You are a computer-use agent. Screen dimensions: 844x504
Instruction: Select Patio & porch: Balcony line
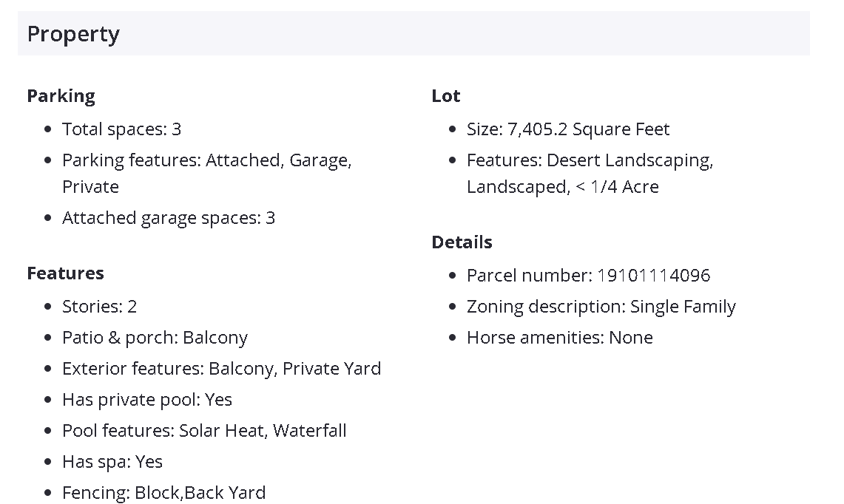155,338
